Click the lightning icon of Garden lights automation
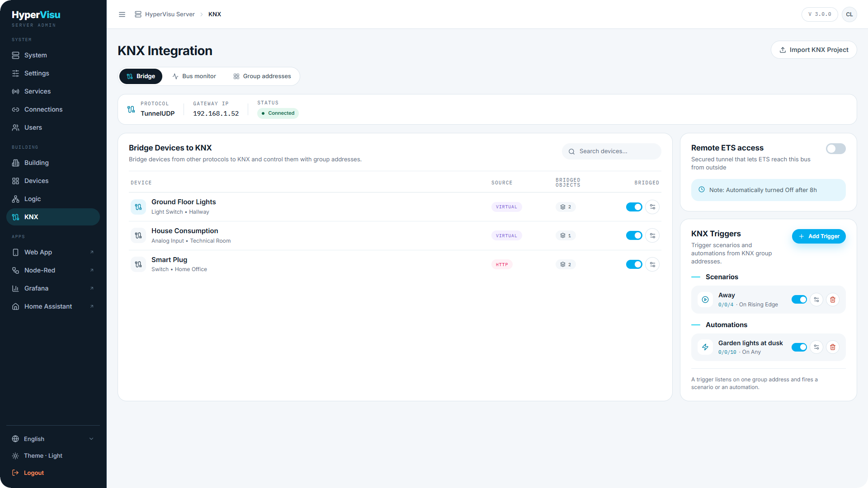868x488 pixels. coord(705,347)
